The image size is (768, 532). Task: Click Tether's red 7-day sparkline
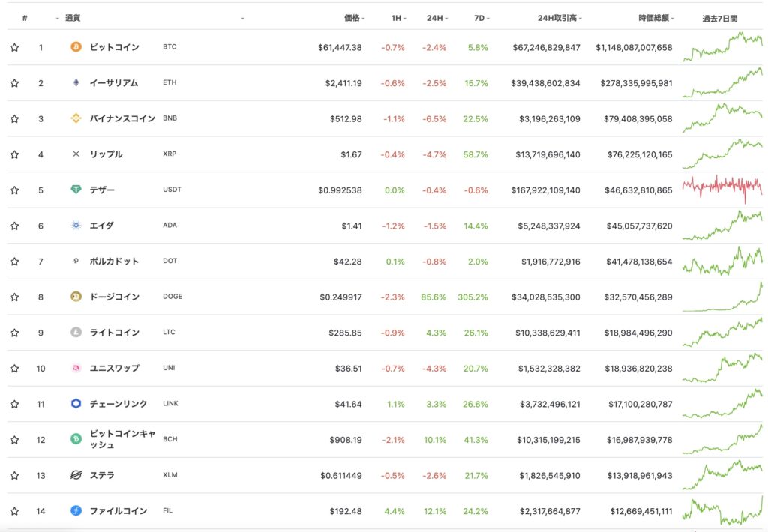722,188
